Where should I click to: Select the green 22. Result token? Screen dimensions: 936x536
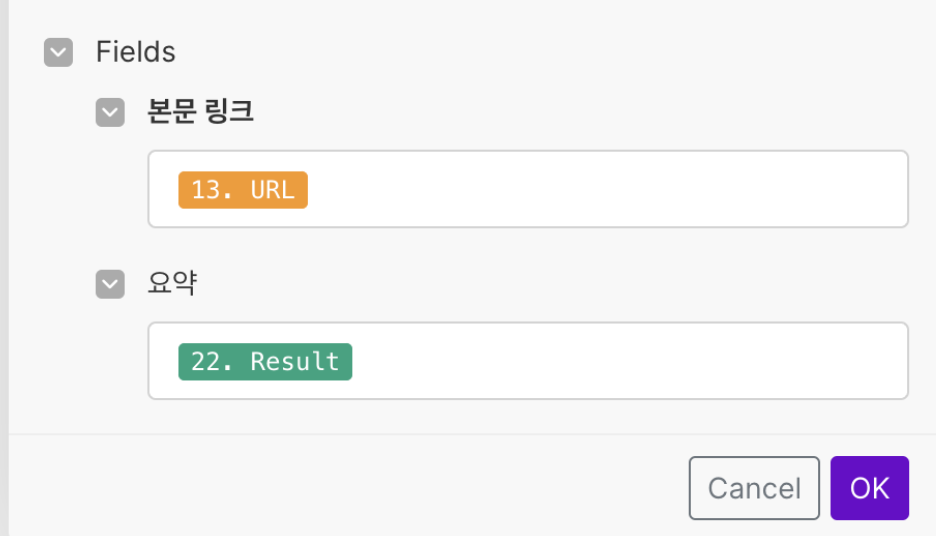[x=265, y=362]
